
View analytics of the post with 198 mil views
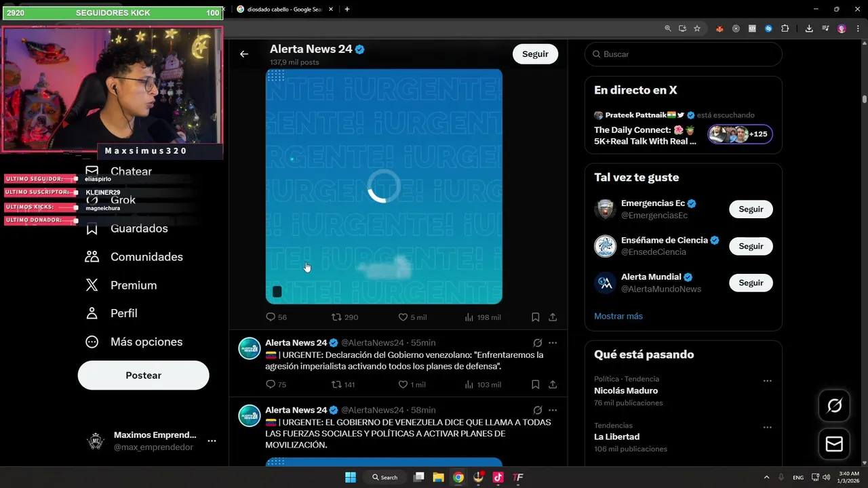(x=483, y=317)
